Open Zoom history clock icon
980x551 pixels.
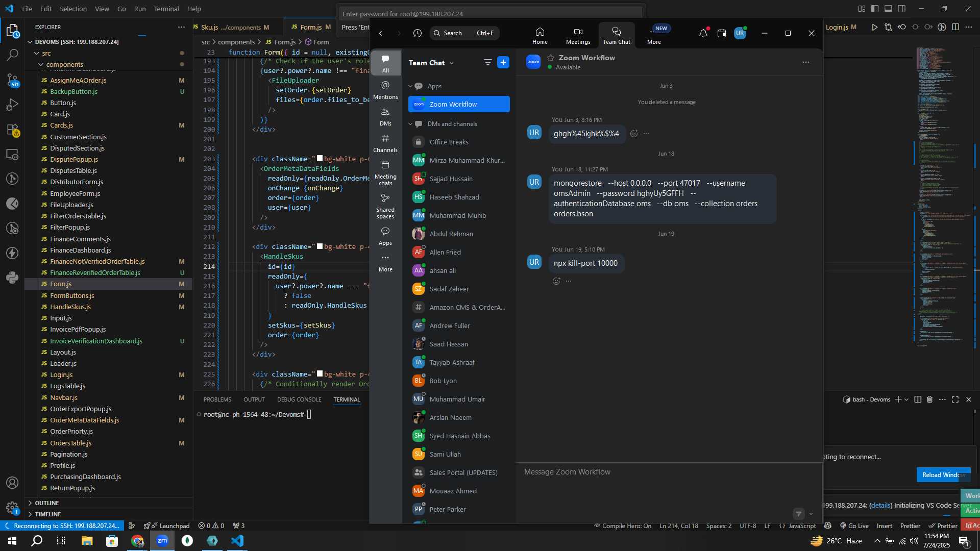(418, 33)
